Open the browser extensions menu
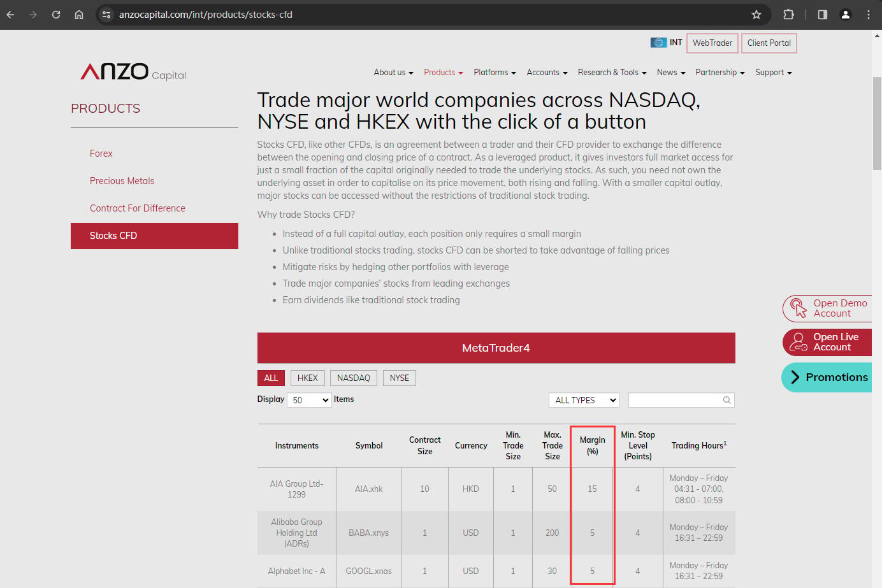882x588 pixels. click(788, 15)
